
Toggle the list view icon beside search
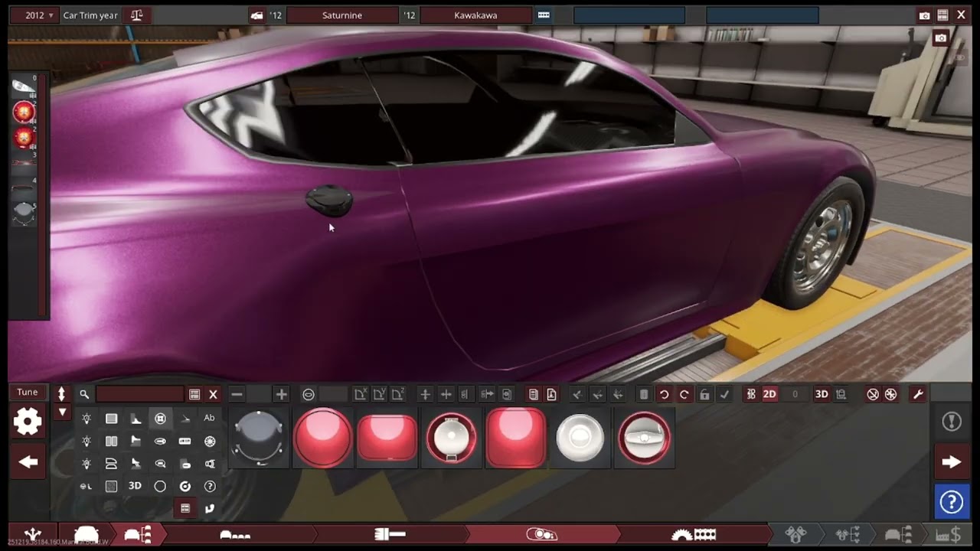194,394
